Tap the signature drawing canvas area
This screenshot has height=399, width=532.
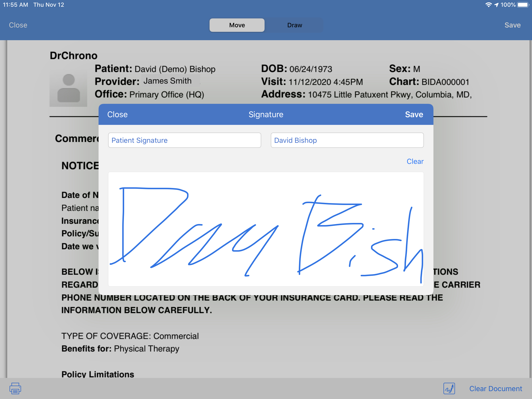click(x=266, y=229)
